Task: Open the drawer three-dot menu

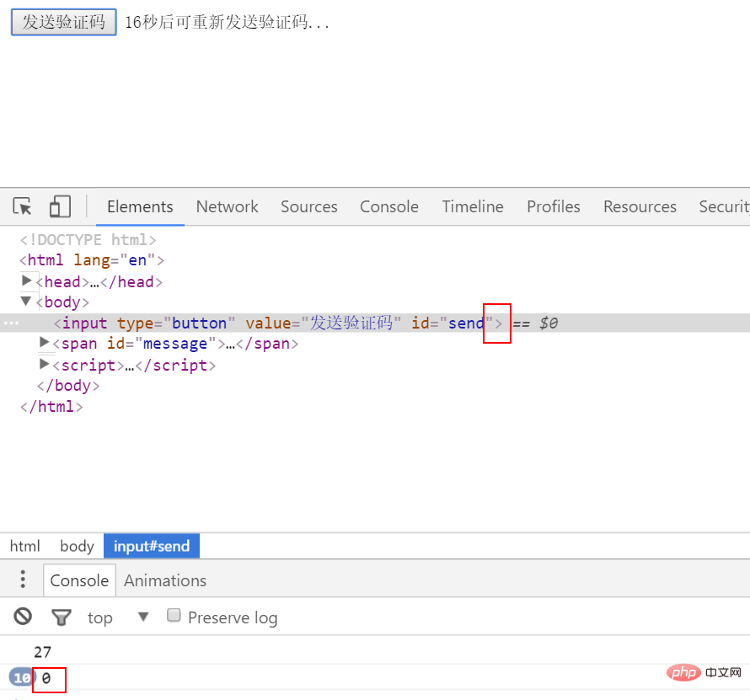Action: (x=23, y=579)
